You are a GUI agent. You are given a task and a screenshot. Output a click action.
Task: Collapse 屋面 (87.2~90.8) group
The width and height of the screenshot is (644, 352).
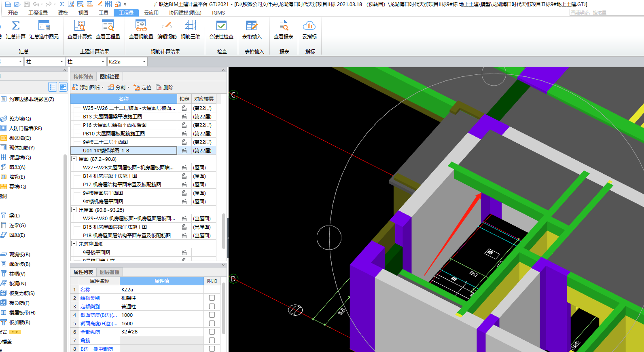pos(74,159)
